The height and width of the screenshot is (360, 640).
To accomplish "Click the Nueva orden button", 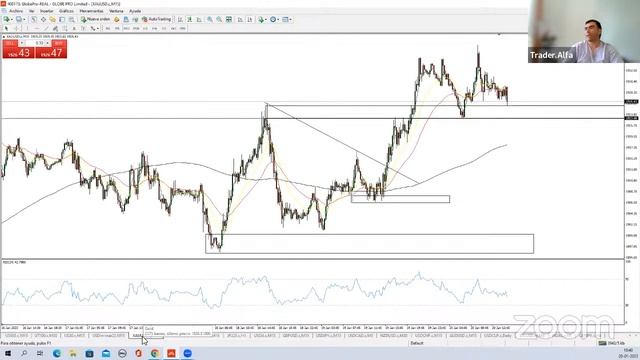I will tap(96, 19).
